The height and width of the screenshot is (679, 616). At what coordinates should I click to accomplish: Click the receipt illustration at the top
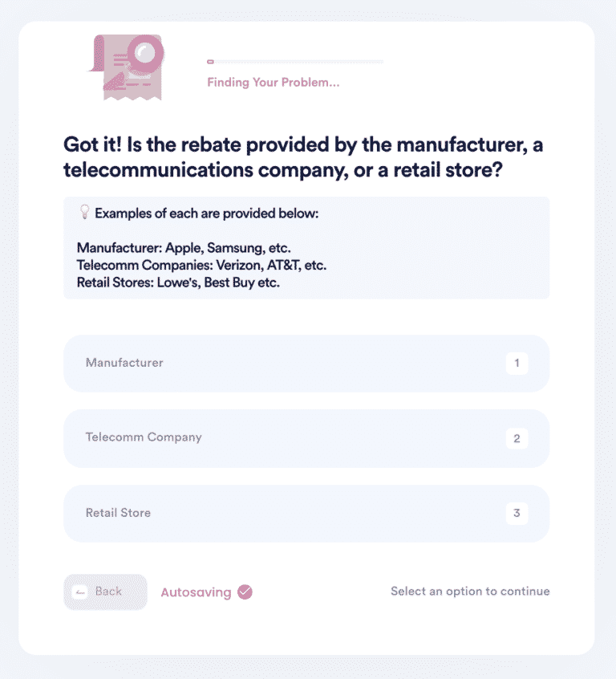click(127, 66)
